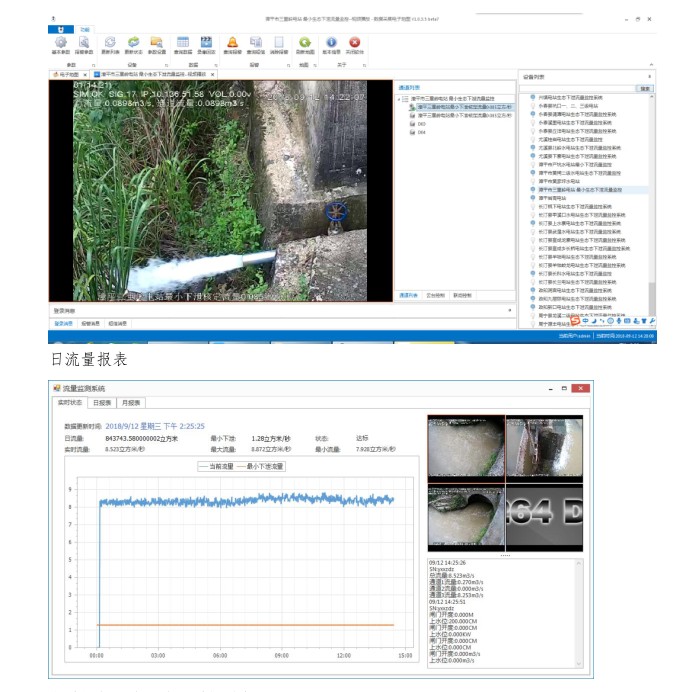Close the 电子地图 tab

[x=85, y=75]
